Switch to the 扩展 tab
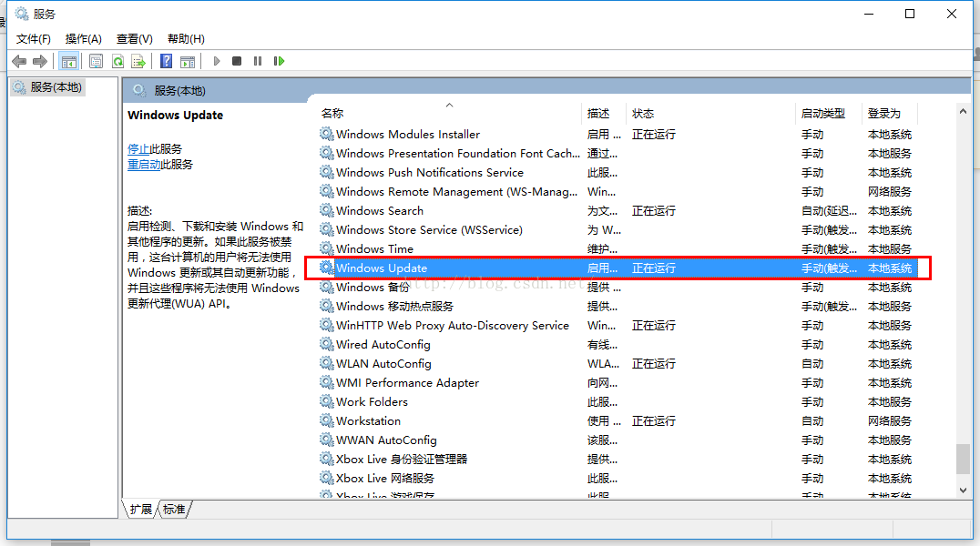 tap(140, 509)
